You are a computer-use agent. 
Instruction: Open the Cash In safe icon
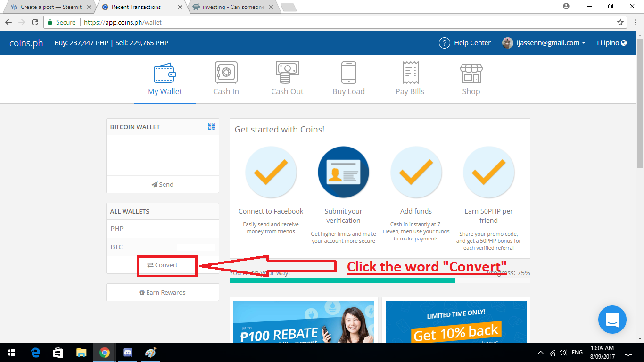[226, 73]
